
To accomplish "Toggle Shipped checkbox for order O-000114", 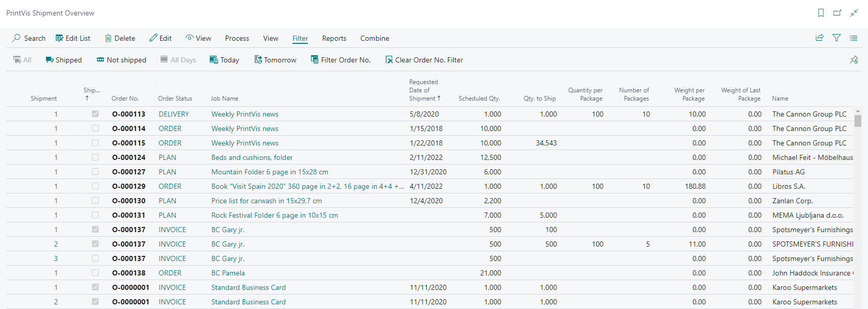I will point(95,128).
